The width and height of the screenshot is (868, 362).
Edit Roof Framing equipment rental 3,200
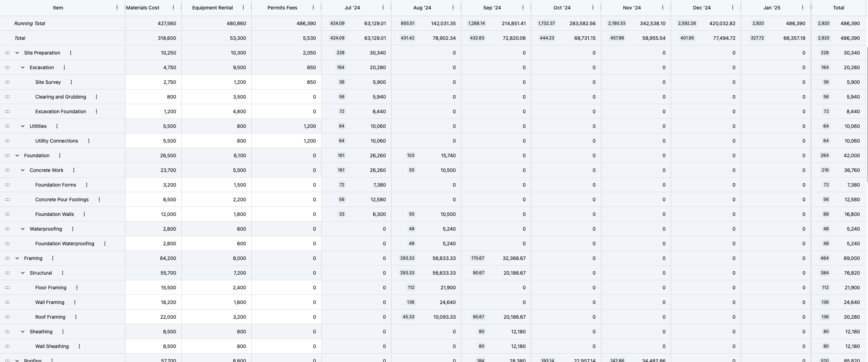216,317
